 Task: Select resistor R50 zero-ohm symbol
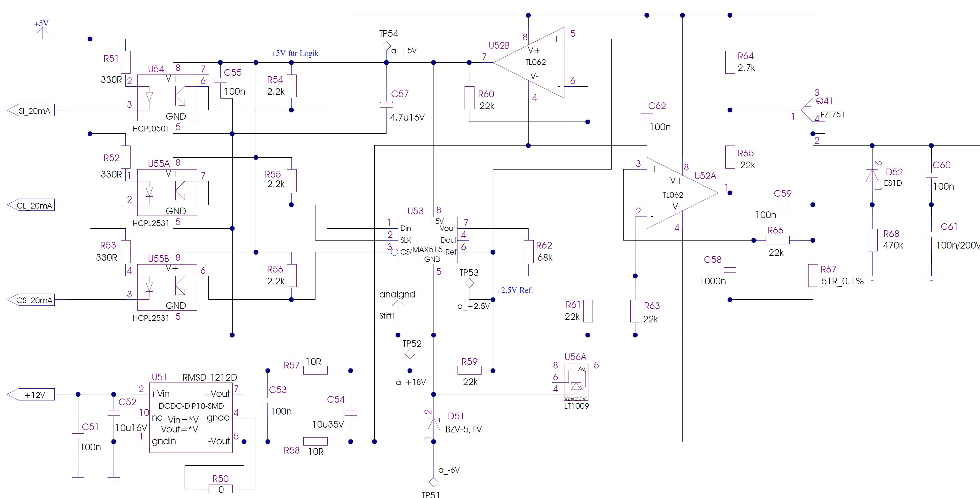pyautogui.click(x=221, y=489)
